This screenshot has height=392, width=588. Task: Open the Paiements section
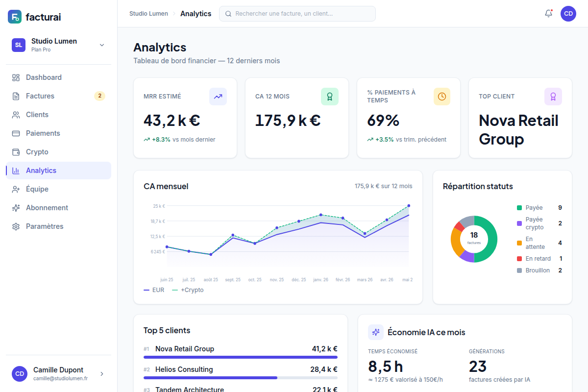pyautogui.click(x=58, y=133)
